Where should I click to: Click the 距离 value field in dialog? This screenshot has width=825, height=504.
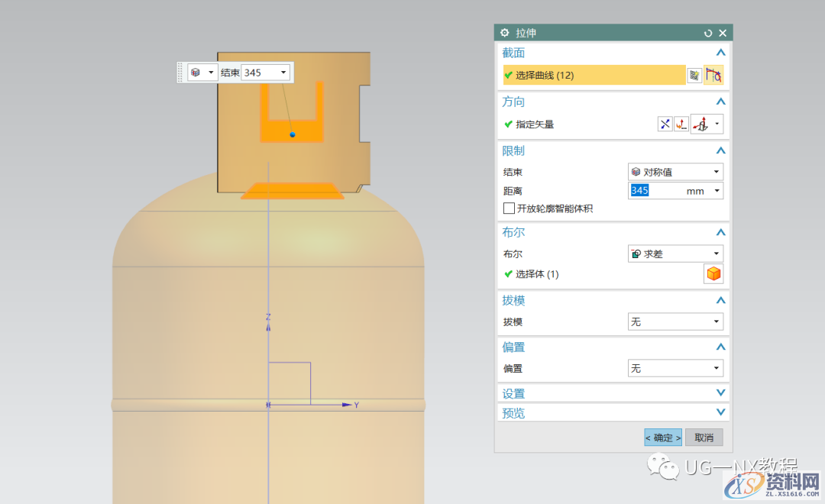tap(657, 191)
